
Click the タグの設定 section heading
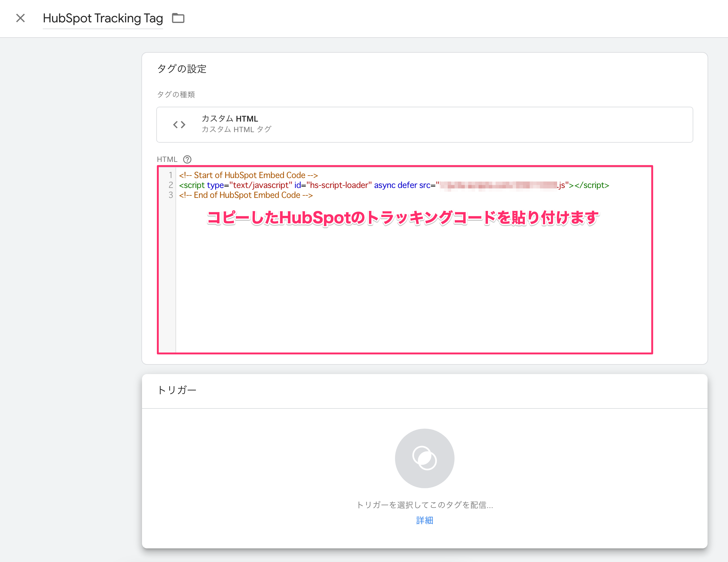click(x=182, y=69)
